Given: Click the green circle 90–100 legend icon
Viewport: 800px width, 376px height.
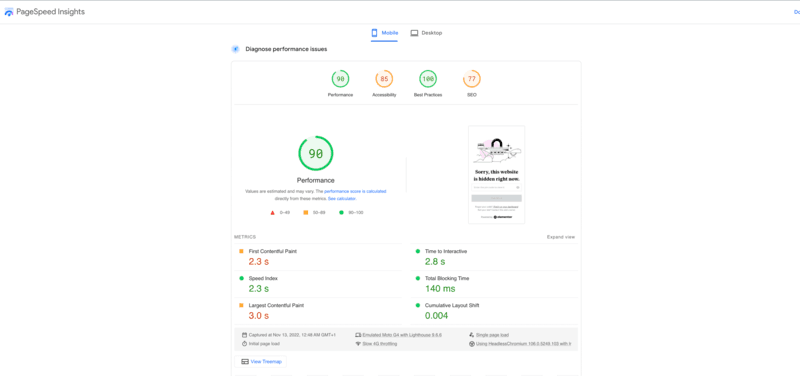Looking at the screenshot, I should 341,212.
